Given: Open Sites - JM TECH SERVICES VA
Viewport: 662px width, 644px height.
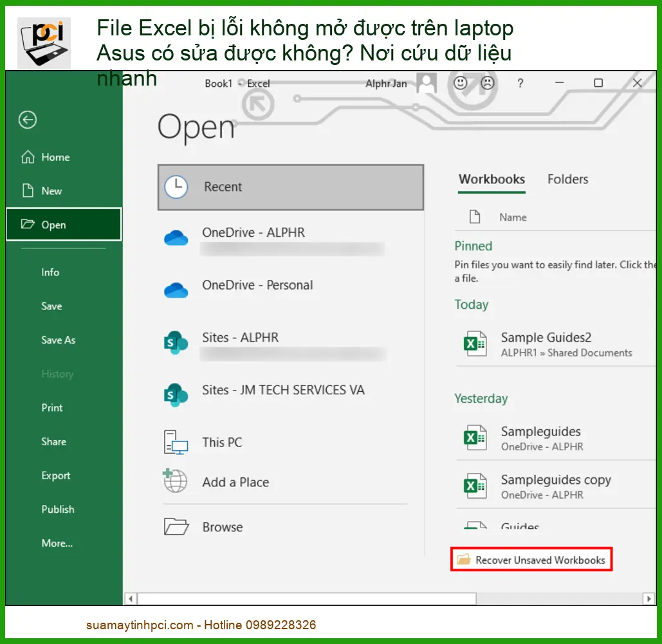Looking at the screenshot, I should tap(283, 390).
